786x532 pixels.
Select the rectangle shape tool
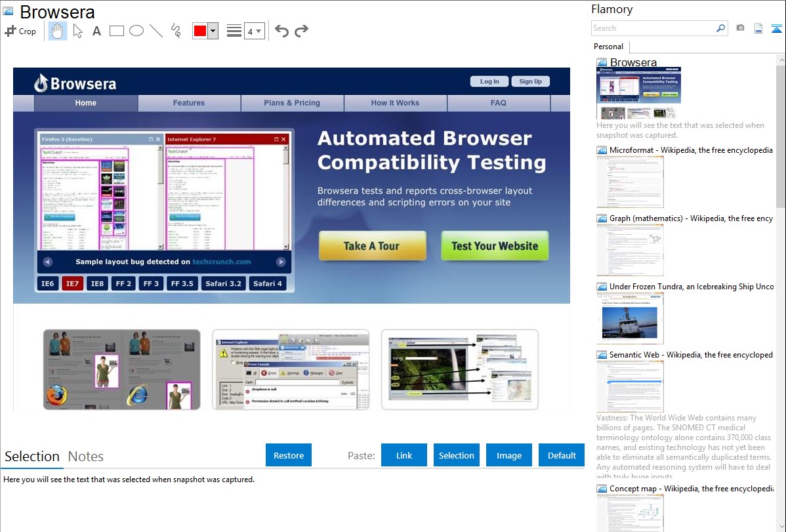coord(117,31)
